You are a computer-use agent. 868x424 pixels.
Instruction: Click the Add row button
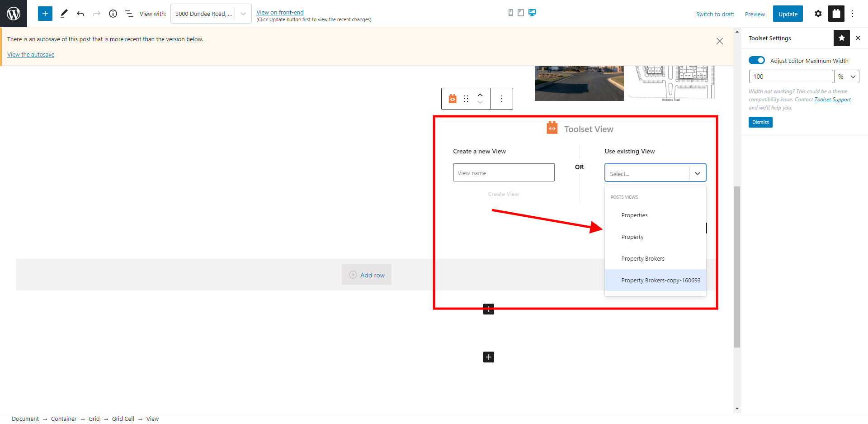coord(367,275)
